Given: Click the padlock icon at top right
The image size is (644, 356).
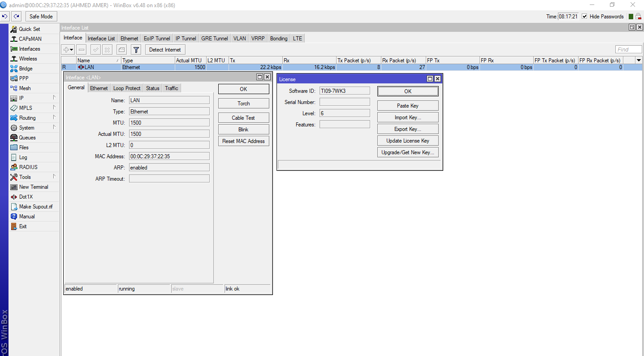Looking at the screenshot, I should tap(638, 17).
